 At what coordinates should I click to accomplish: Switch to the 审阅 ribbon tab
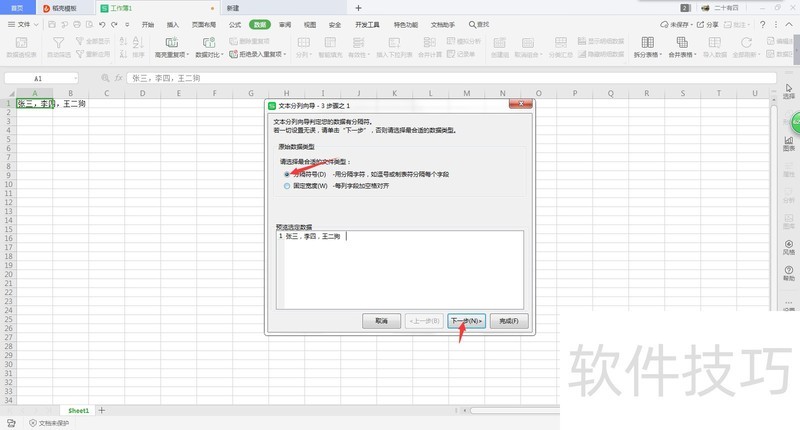285,24
